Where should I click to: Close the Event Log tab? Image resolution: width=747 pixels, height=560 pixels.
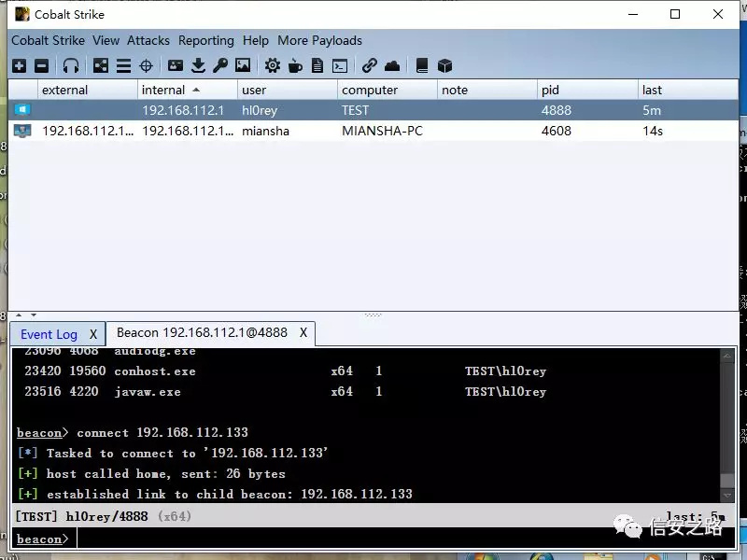click(93, 334)
